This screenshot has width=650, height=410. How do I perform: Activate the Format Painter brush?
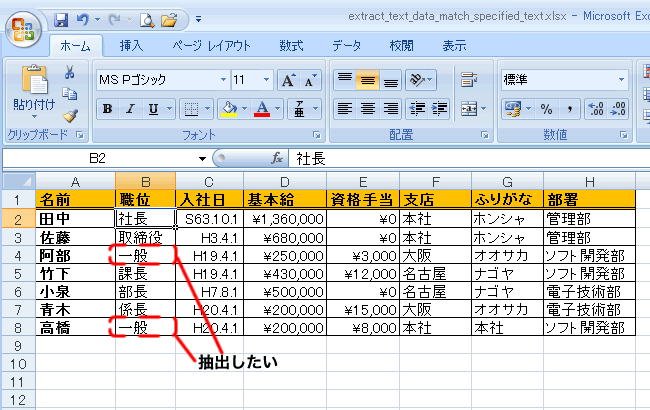click(70, 115)
